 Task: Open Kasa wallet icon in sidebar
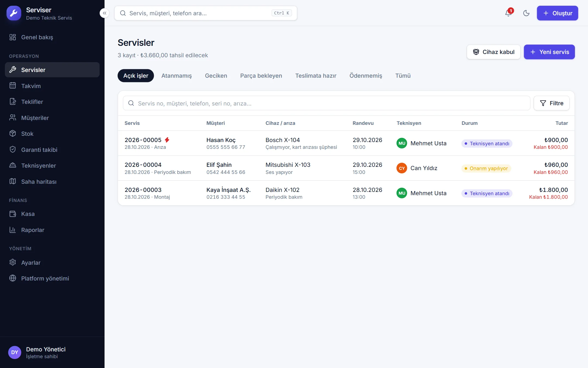click(13, 214)
